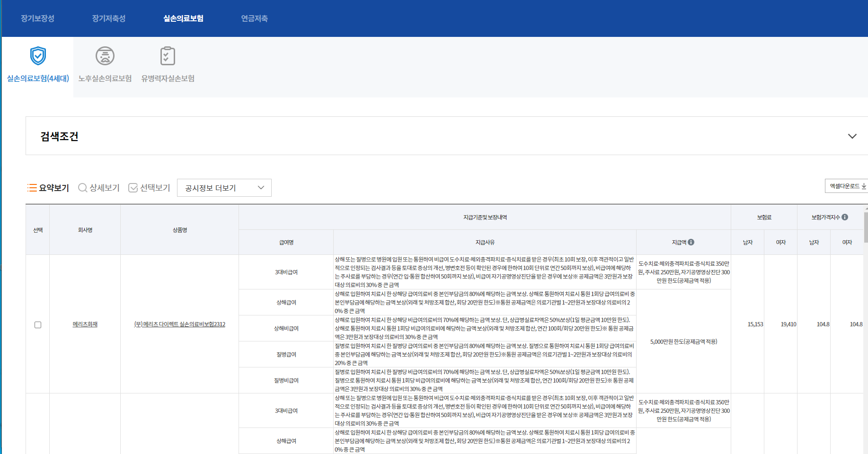The image size is (868, 454).
Task: Switch to the 장기보장성 tab
Action: click(x=37, y=18)
